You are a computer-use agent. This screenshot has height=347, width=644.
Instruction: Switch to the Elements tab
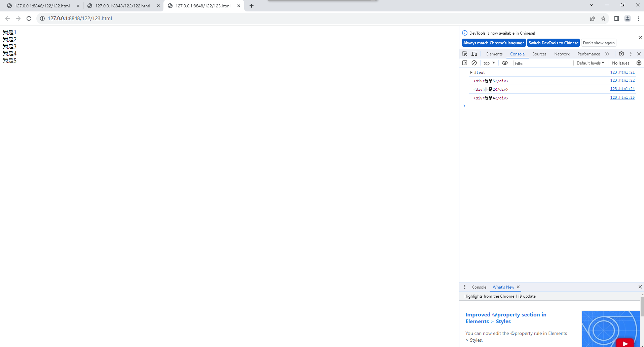pos(494,54)
